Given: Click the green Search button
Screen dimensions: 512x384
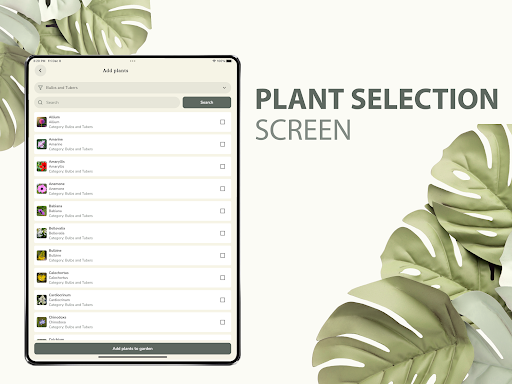Looking at the screenshot, I should (x=207, y=102).
